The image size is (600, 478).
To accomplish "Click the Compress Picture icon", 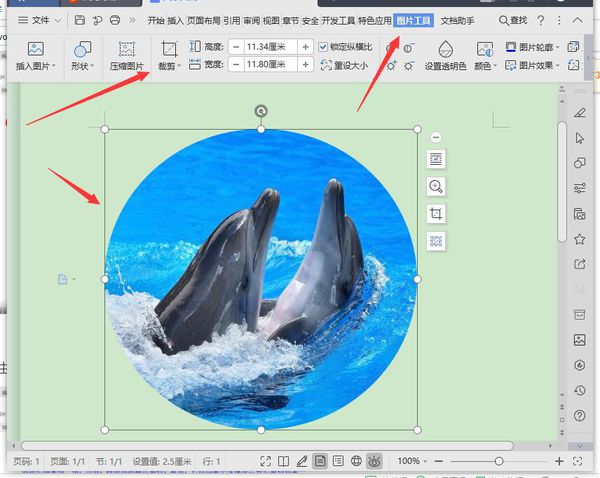I will [127, 49].
